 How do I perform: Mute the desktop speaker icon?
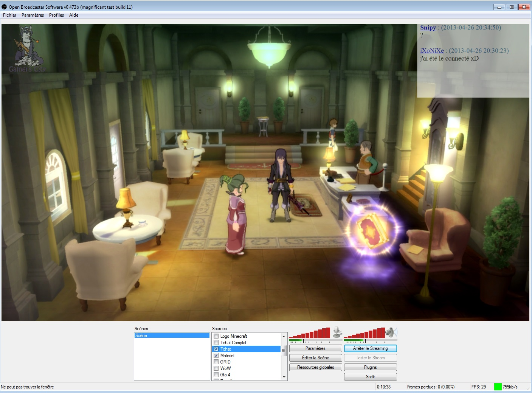391,332
